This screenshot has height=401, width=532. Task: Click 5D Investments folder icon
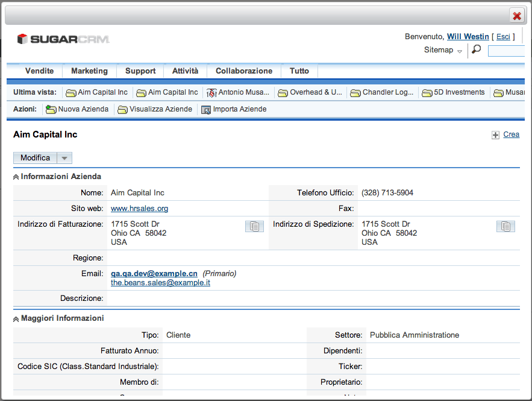click(x=427, y=93)
